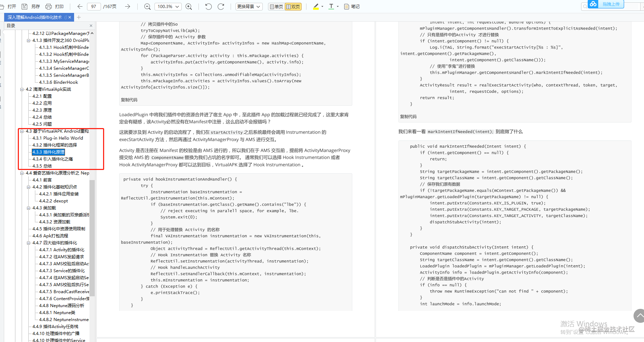This screenshot has width=644, height=342.
Task: Open outline item 4.4.8 Neptune源码分析
Action: click(x=61, y=306)
